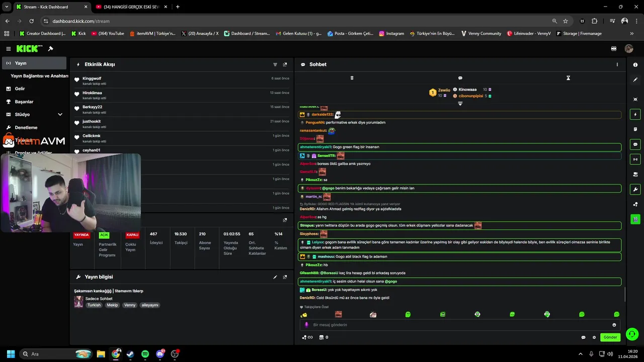This screenshot has height=362, width=644.
Task: Open a new browser tab
Action: [x=178, y=7]
